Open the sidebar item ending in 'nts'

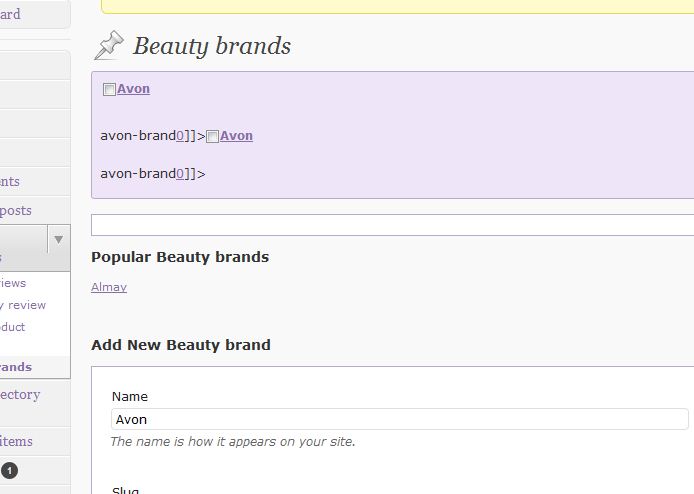[10, 181]
